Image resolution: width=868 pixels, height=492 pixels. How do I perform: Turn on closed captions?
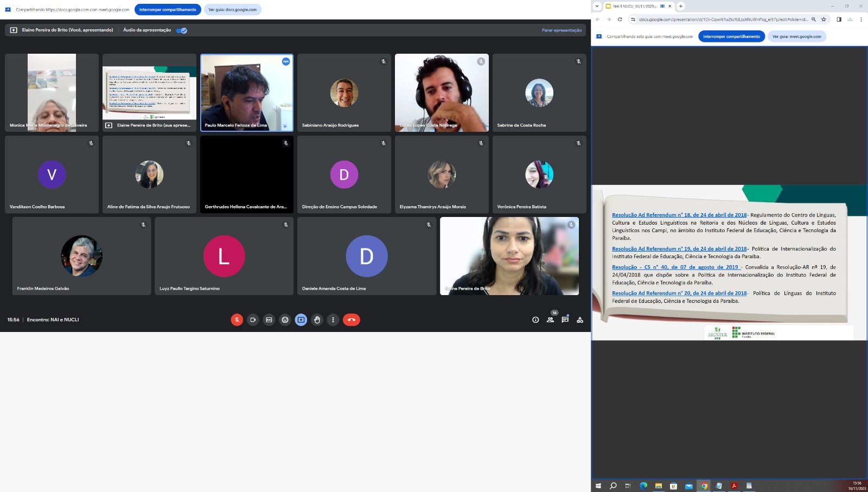pos(269,320)
